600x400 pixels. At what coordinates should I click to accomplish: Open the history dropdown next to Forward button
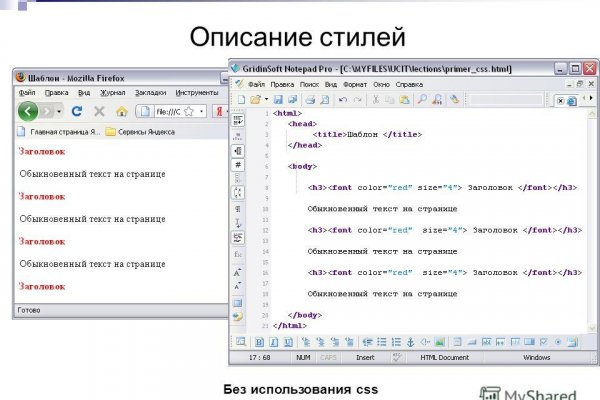click(57, 111)
